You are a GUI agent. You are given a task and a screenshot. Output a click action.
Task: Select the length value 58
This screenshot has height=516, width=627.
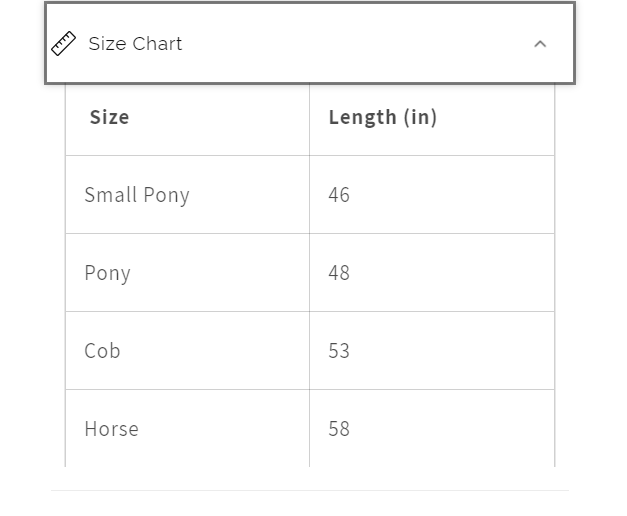(x=339, y=429)
